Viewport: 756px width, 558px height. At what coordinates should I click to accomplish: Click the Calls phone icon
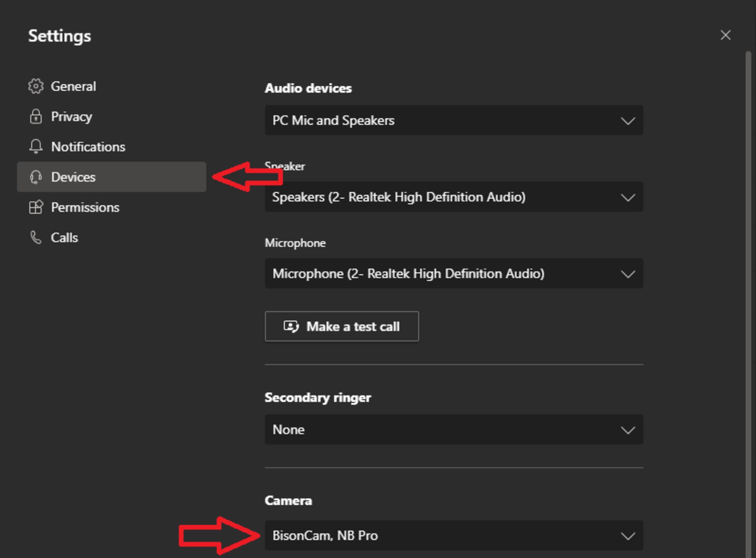tap(36, 237)
